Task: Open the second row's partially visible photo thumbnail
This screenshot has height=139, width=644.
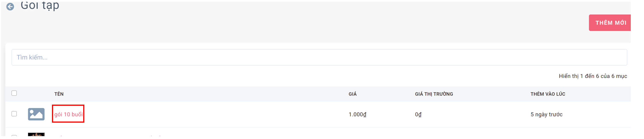Action: pyautogui.click(x=36, y=134)
